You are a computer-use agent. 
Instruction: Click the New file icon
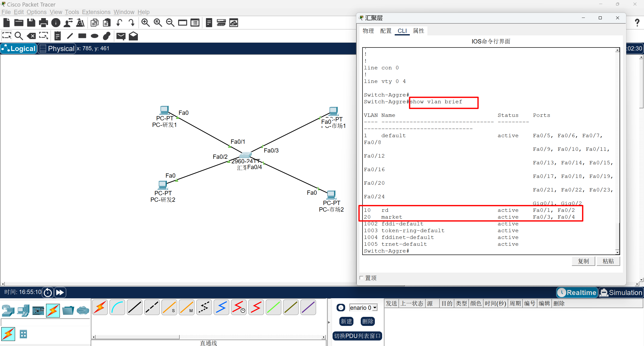pyautogui.click(x=7, y=23)
